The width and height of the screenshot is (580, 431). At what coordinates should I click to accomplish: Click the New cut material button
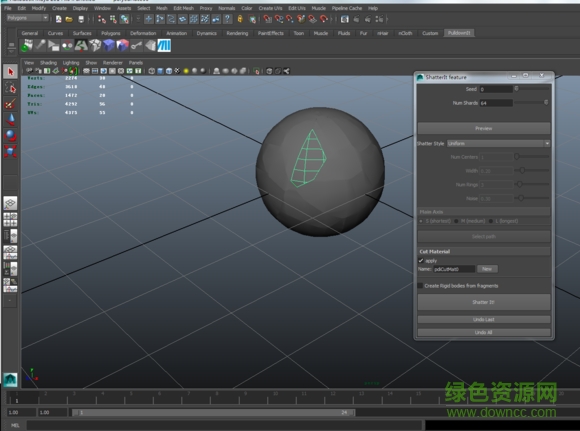click(487, 269)
